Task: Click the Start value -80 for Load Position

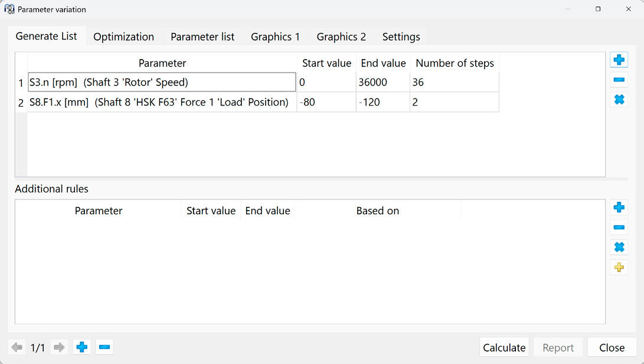Action: (326, 102)
